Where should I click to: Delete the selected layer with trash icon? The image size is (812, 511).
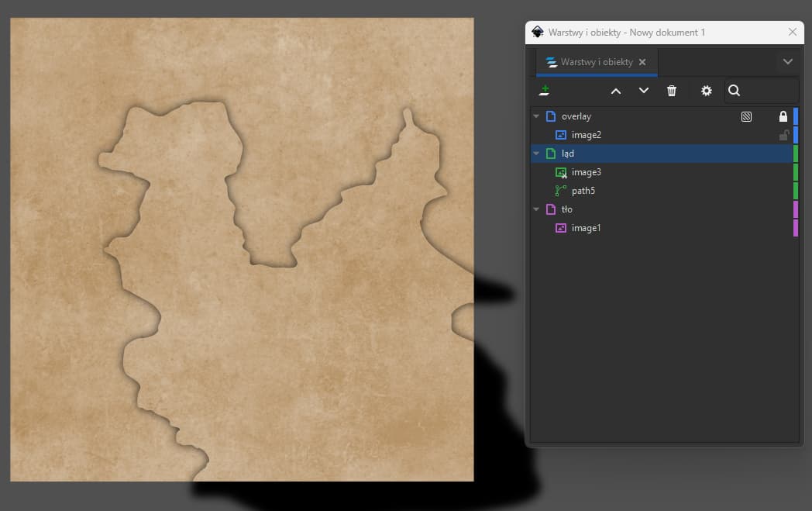[x=672, y=91]
